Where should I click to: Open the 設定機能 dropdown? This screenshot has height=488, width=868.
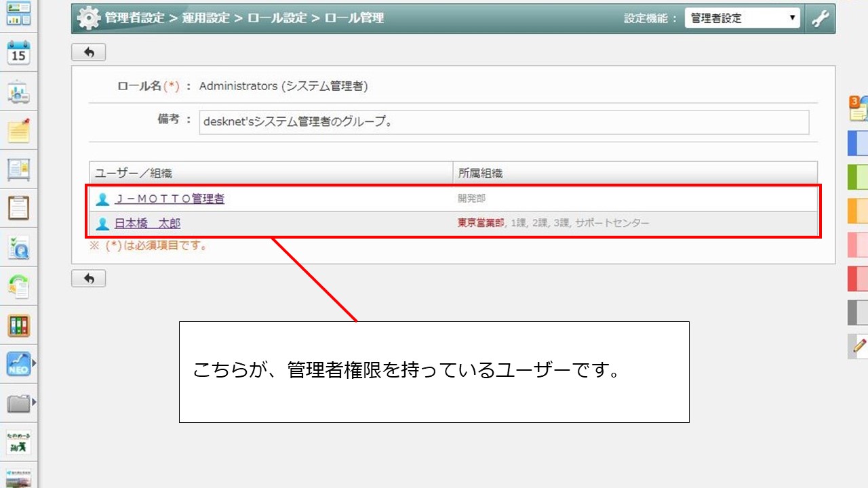743,18
